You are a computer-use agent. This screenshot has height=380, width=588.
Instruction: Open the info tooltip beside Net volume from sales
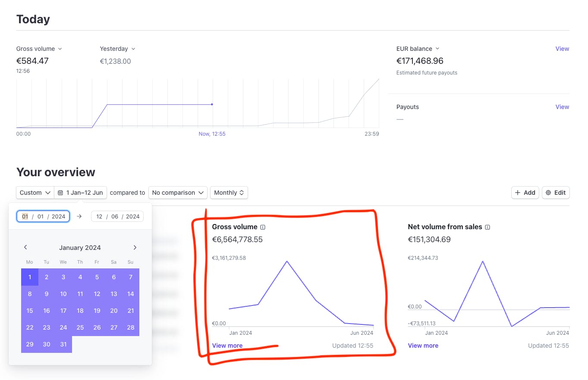click(487, 227)
